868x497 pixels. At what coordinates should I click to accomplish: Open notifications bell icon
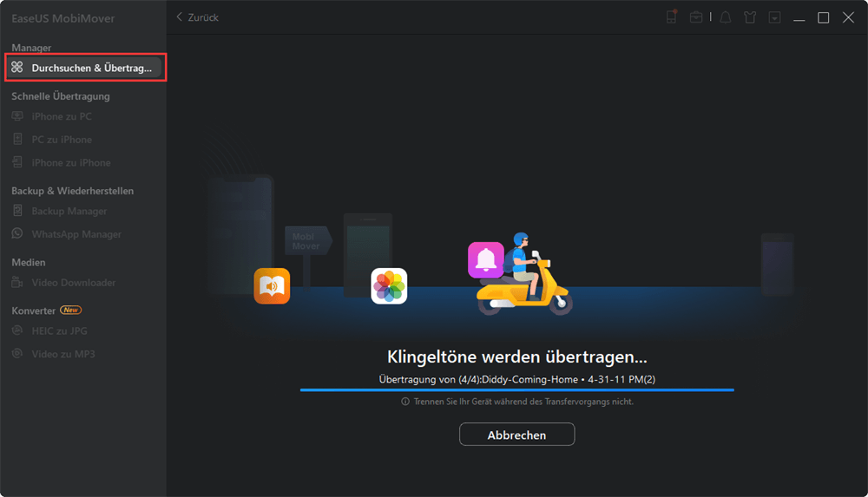pos(725,17)
